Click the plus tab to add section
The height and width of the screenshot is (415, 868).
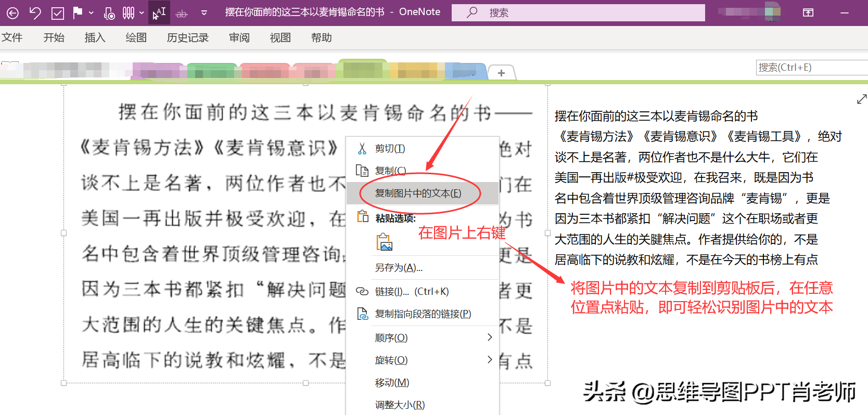coord(501,73)
